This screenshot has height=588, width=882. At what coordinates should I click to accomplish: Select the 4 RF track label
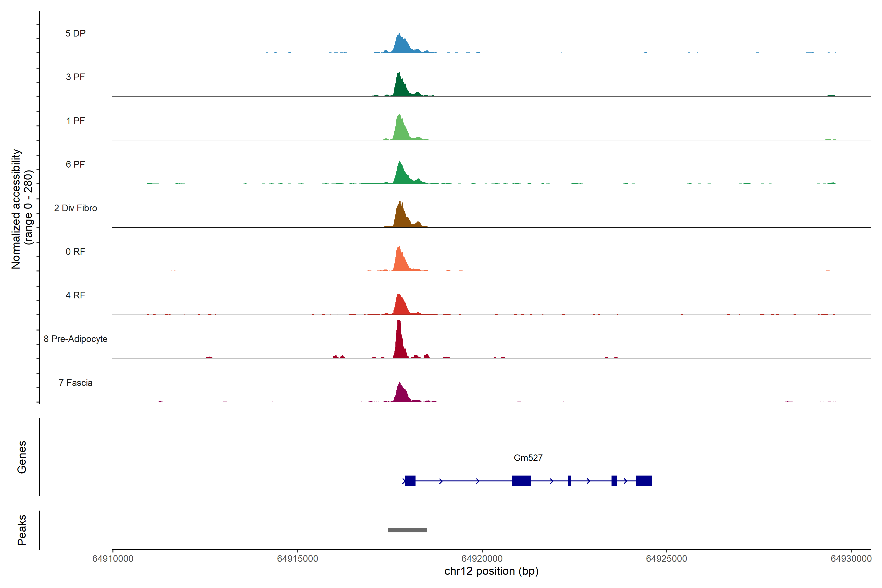coord(75,295)
